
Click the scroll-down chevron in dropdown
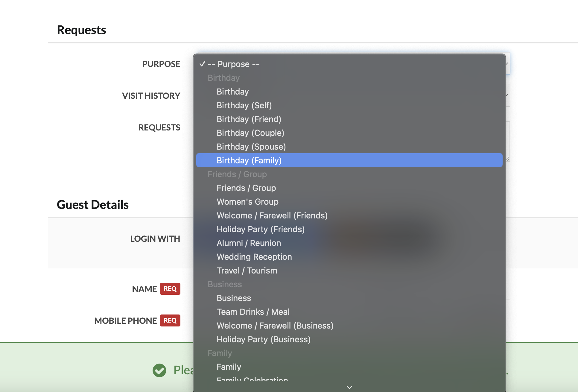tap(349, 387)
